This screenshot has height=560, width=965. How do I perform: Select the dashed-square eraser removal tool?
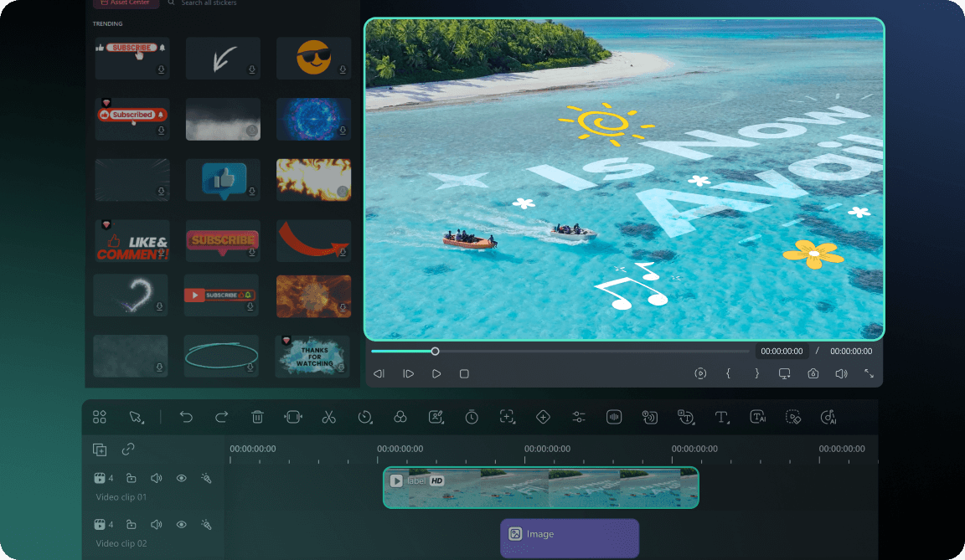tap(793, 418)
